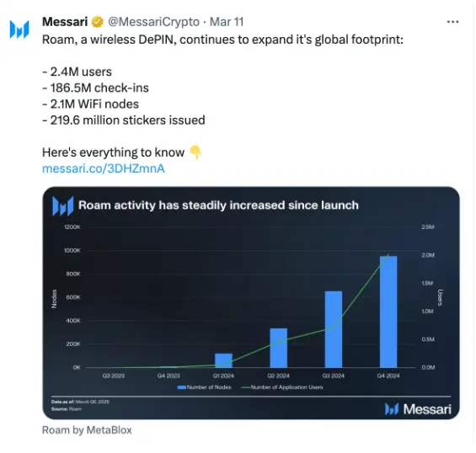Click the Messari profile avatar icon
The image size is (476, 453).
(x=19, y=29)
